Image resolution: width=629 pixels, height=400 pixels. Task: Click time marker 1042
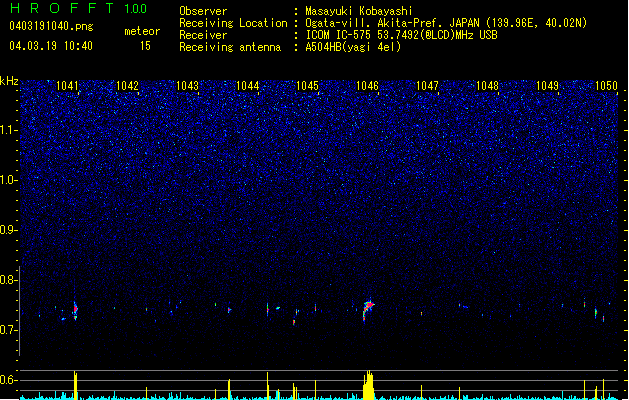127,85
